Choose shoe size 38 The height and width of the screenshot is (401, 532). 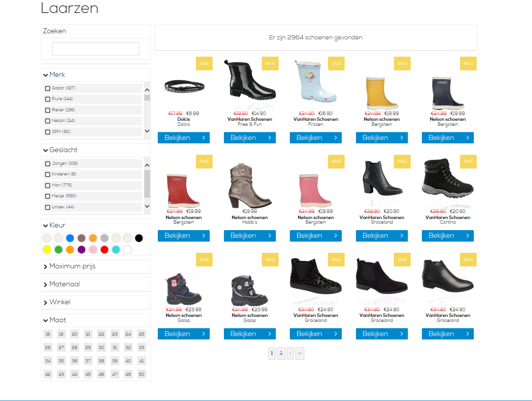coord(101,361)
